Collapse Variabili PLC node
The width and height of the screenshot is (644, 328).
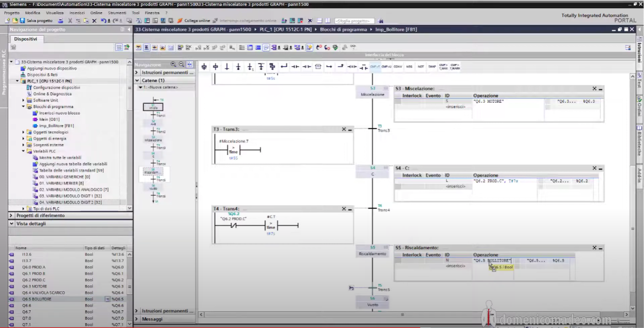point(23,151)
